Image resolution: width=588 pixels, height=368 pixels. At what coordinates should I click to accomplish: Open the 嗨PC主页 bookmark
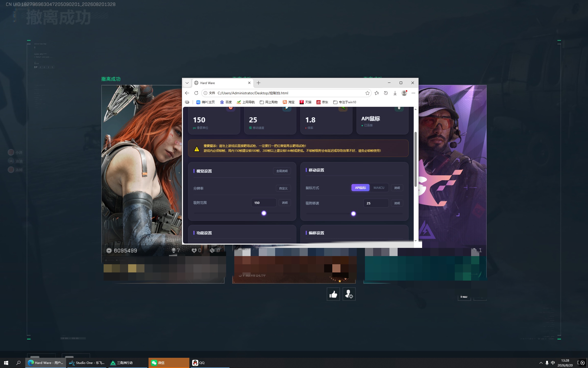[205, 102]
